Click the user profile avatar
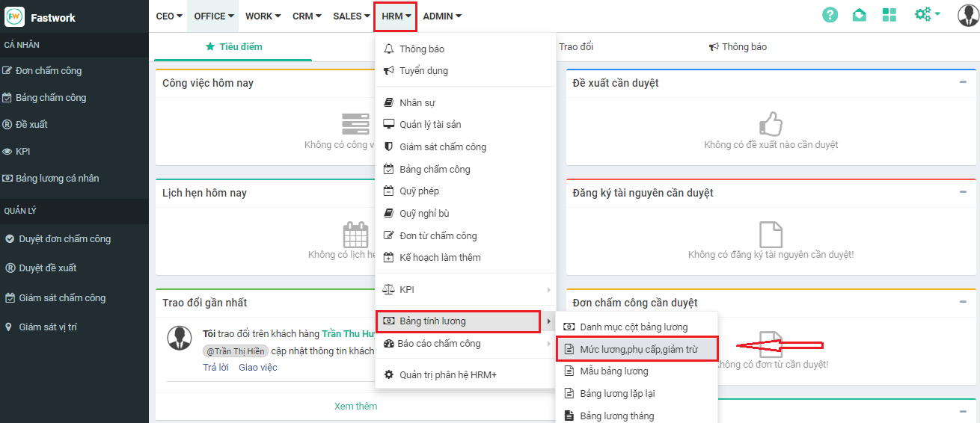This screenshot has height=423, width=980. click(x=968, y=16)
